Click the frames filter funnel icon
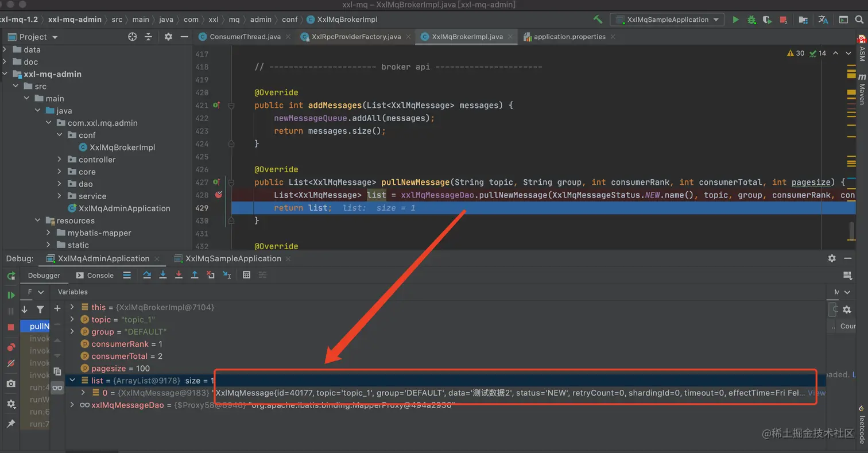The height and width of the screenshot is (453, 868). (x=40, y=309)
